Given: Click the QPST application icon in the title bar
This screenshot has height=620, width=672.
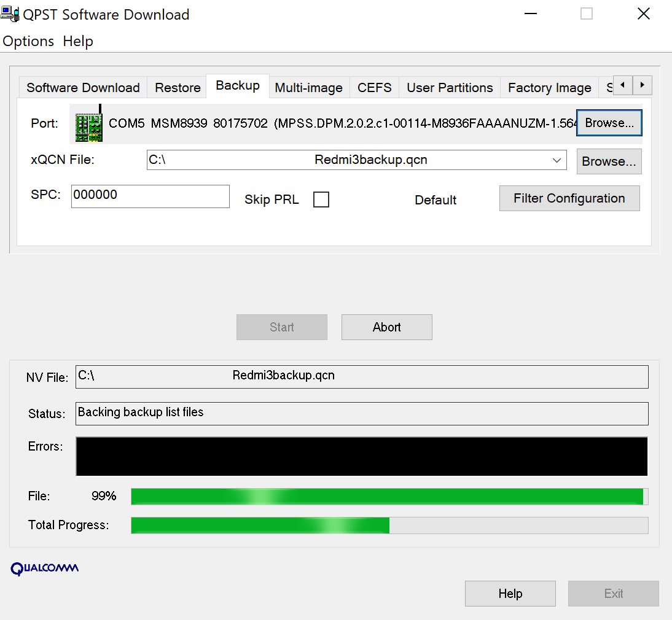Looking at the screenshot, I should pyautogui.click(x=11, y=14).
